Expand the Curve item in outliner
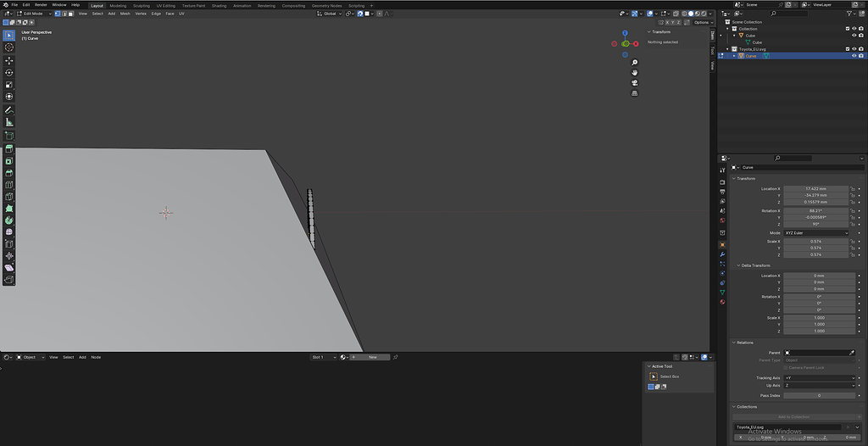 735,56
